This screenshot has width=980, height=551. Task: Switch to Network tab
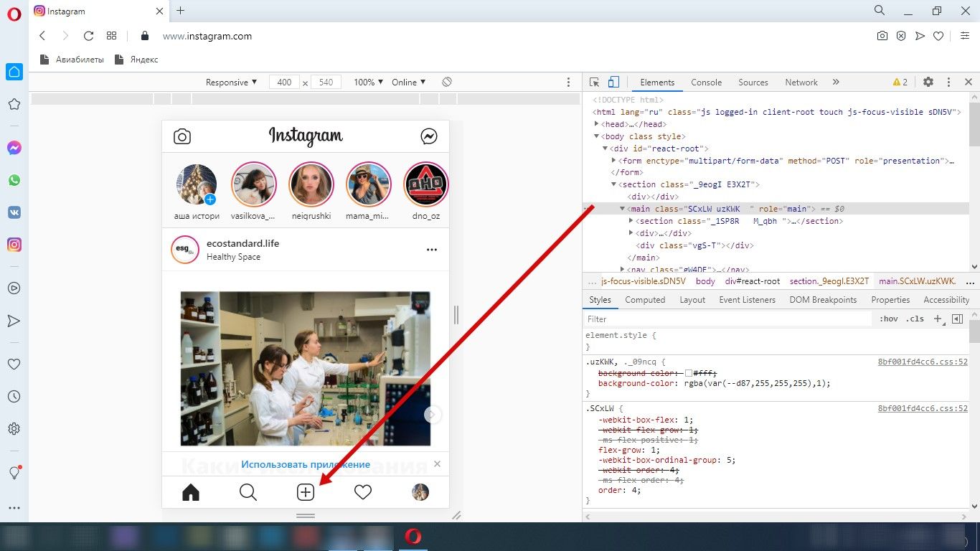pos(801,83)
